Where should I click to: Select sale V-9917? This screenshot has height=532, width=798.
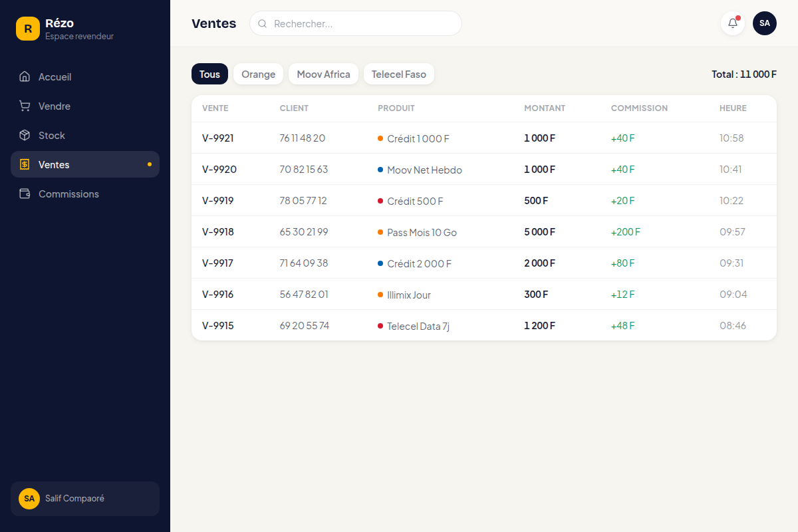point(484,263)
